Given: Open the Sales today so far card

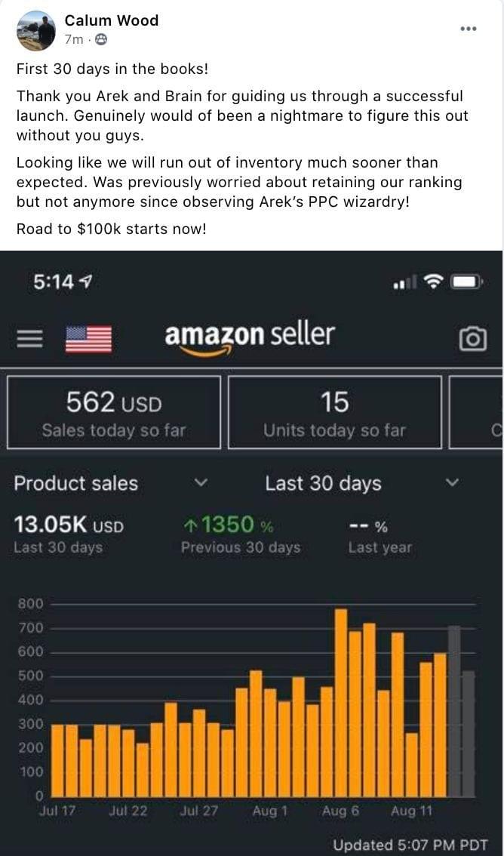Looking at the screenshot, I should click(x=114, y=412).
